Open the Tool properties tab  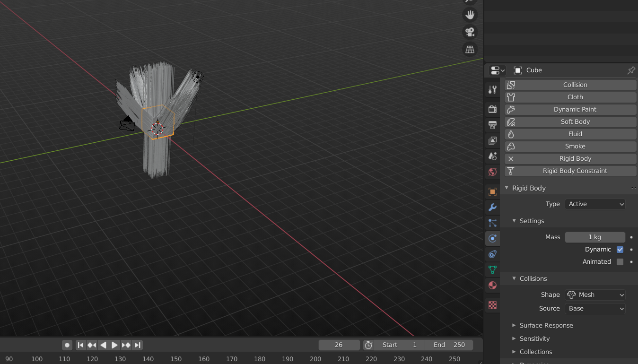(492, 89)
